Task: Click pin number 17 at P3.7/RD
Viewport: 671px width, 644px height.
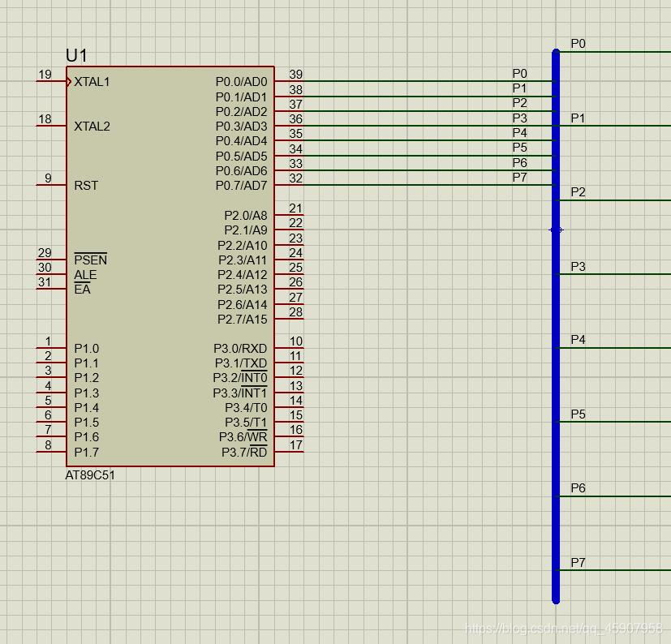Action: tap(295, 445)
